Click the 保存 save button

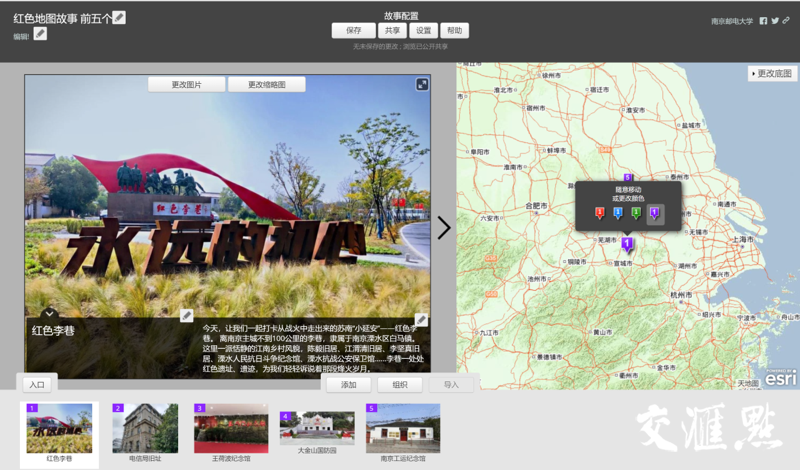354,31
